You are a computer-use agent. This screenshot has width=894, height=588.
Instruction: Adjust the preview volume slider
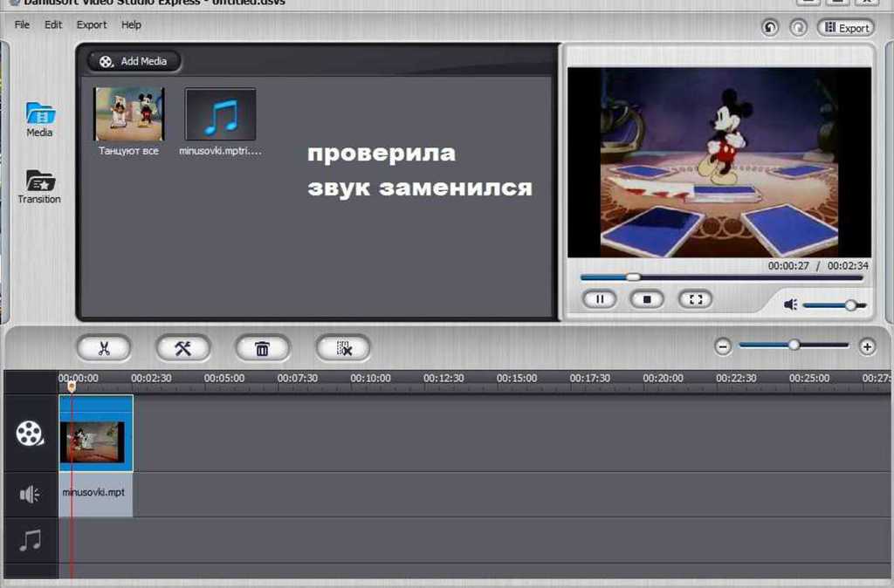tap(835, 305)
